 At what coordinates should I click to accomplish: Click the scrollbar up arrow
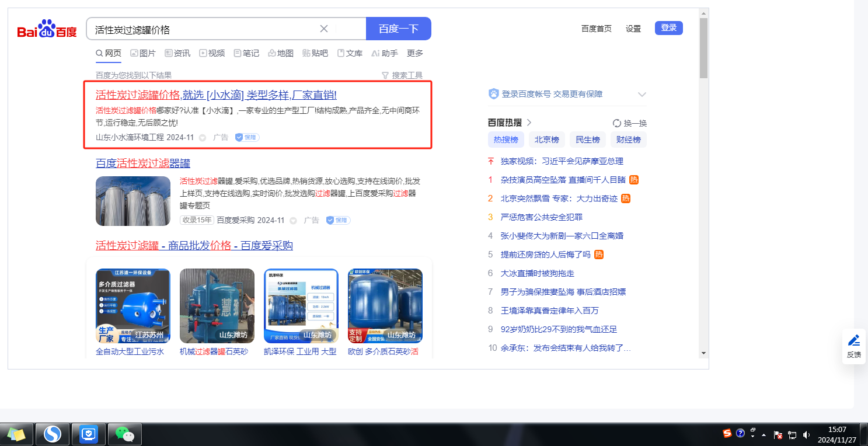pyautogui.click(x=703, y=13)
